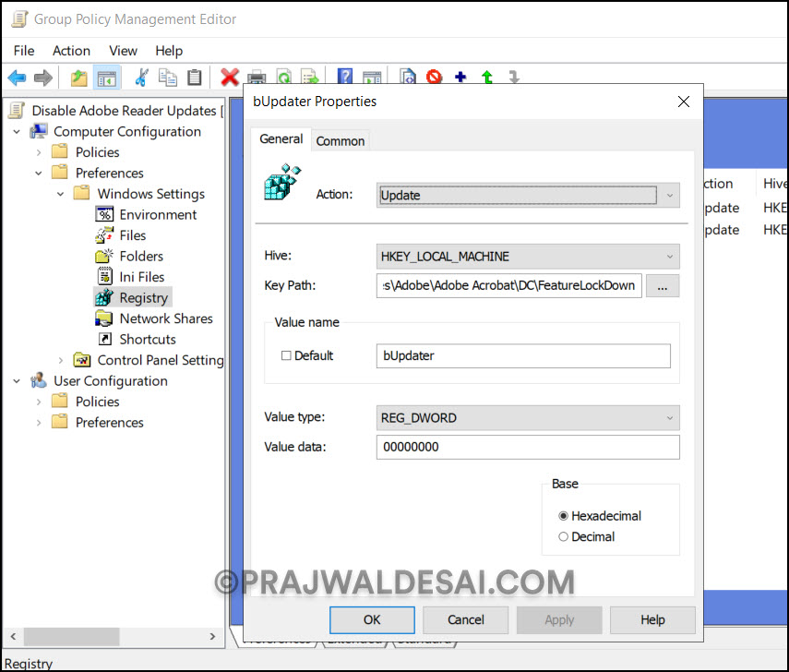The height and width of the screenshot is (672, 789).
Task: Click the Key Path browse ellipsis button
Action: point(663,286)
